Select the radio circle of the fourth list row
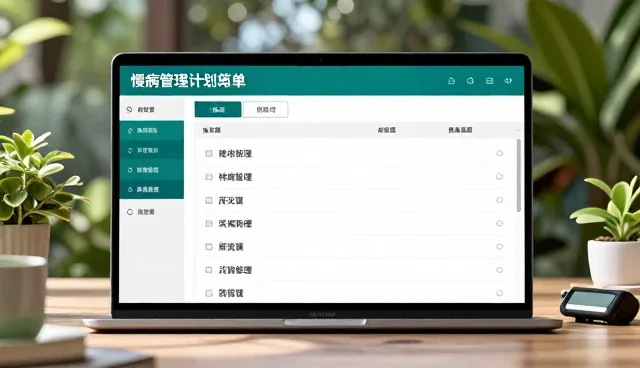Image resolution: width=640 pixels, height=368 pixels. 500,223
